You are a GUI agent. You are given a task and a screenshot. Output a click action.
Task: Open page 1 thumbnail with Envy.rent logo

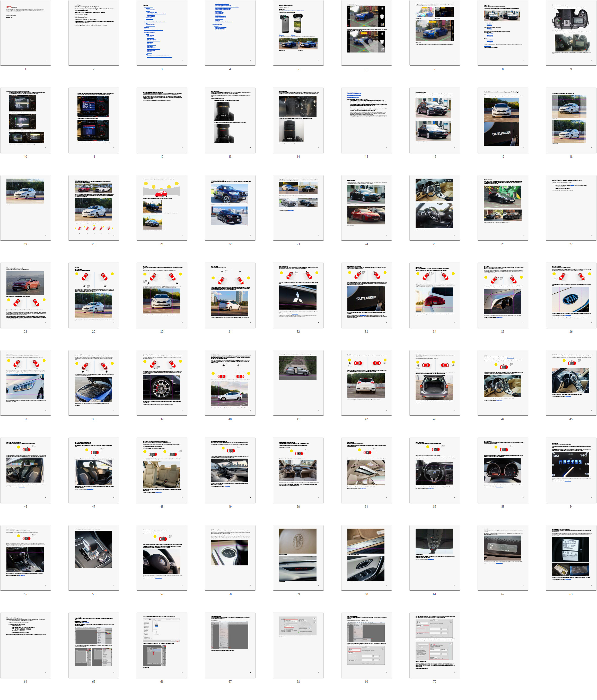coord(25,33)
